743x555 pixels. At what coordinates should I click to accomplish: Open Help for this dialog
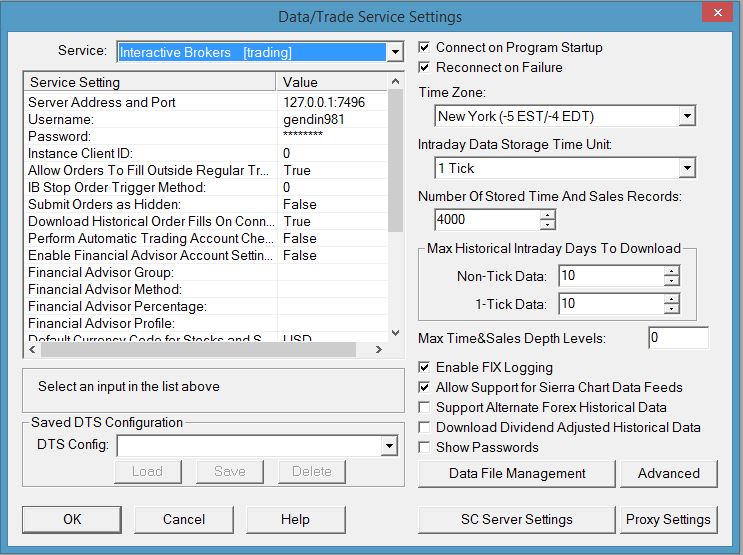tap(295, 519)
